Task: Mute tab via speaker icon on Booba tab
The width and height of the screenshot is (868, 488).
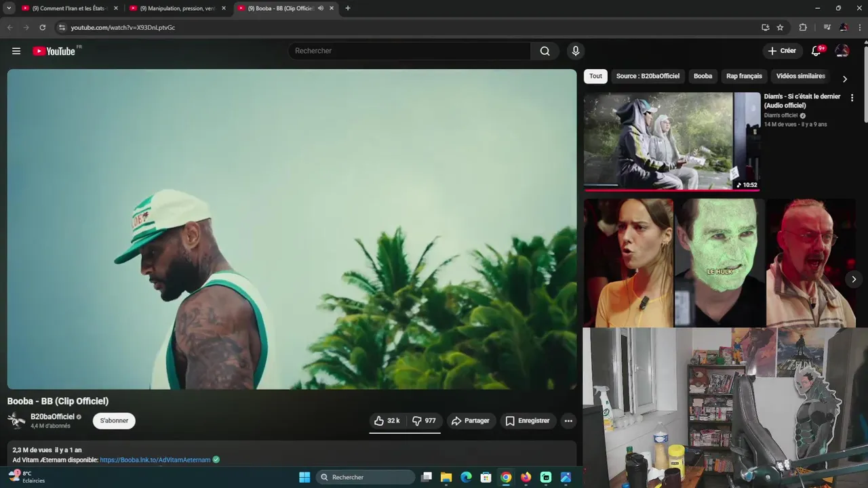Action: [x=321, y=8]
